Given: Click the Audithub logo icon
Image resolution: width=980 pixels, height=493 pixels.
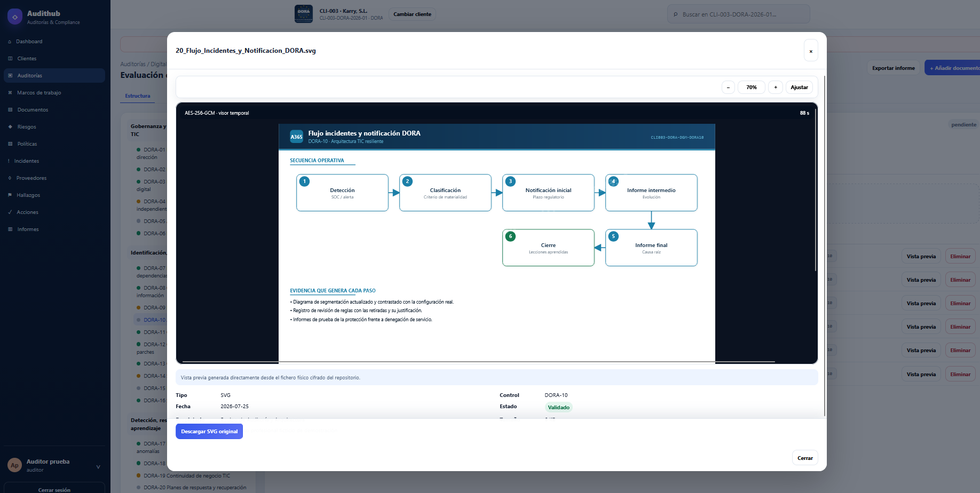Looking at the screenshot, I should point(15,17).
